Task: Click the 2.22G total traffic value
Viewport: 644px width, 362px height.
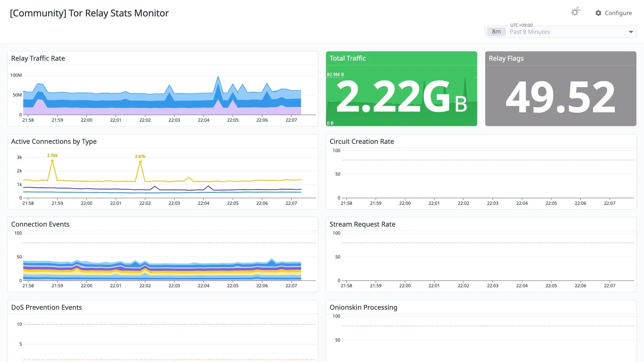Action: pos(401,97)
